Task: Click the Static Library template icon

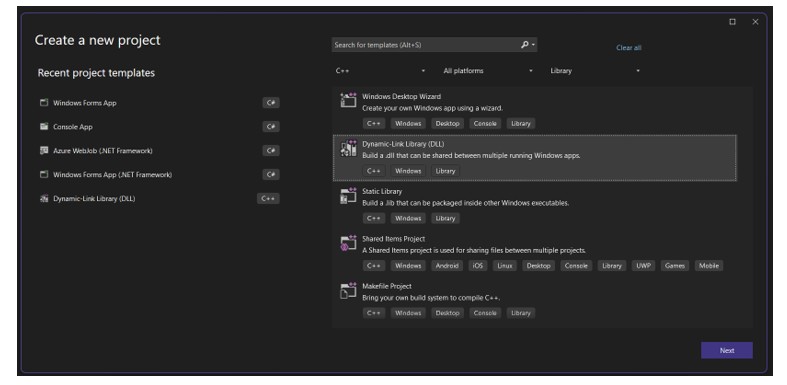Action: pyautogui.click(x=348, y=195)
